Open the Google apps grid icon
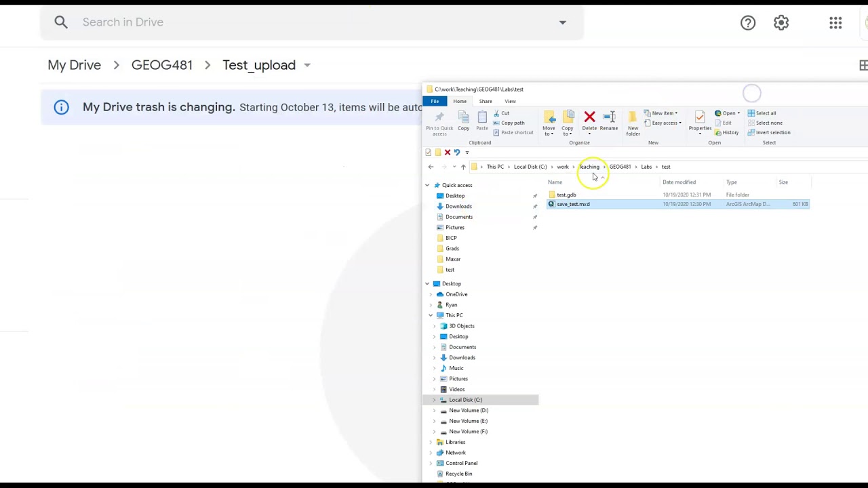Viewport: 868px width, 488px height. [835, 23]
